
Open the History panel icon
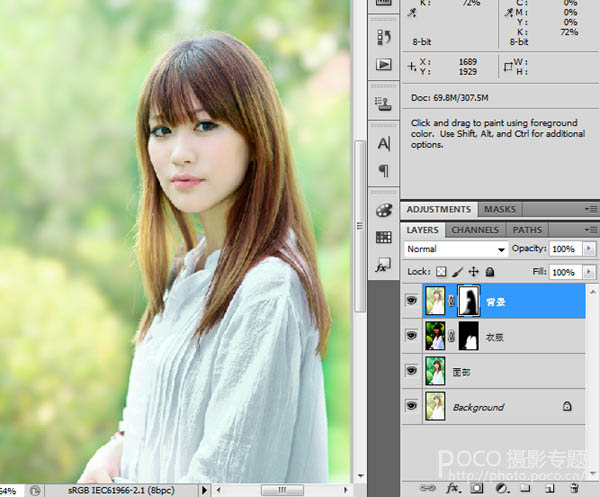(x=384, y=37)
